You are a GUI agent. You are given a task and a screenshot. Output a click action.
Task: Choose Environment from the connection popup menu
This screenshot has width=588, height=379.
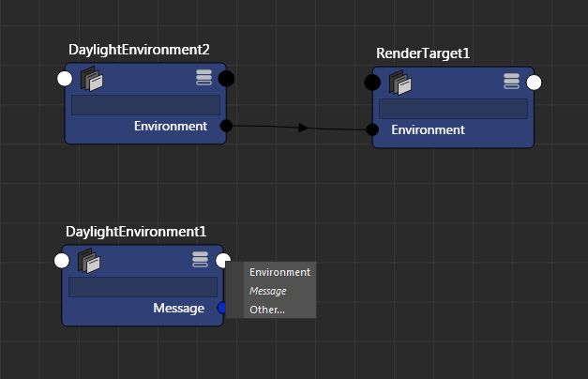(x=279, y=272)
